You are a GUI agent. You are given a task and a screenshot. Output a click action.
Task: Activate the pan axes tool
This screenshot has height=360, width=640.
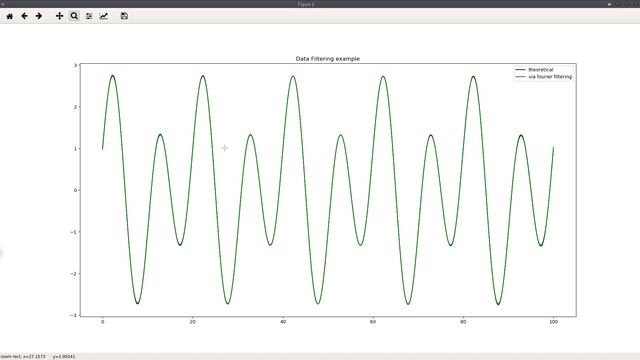coord(60,16)
